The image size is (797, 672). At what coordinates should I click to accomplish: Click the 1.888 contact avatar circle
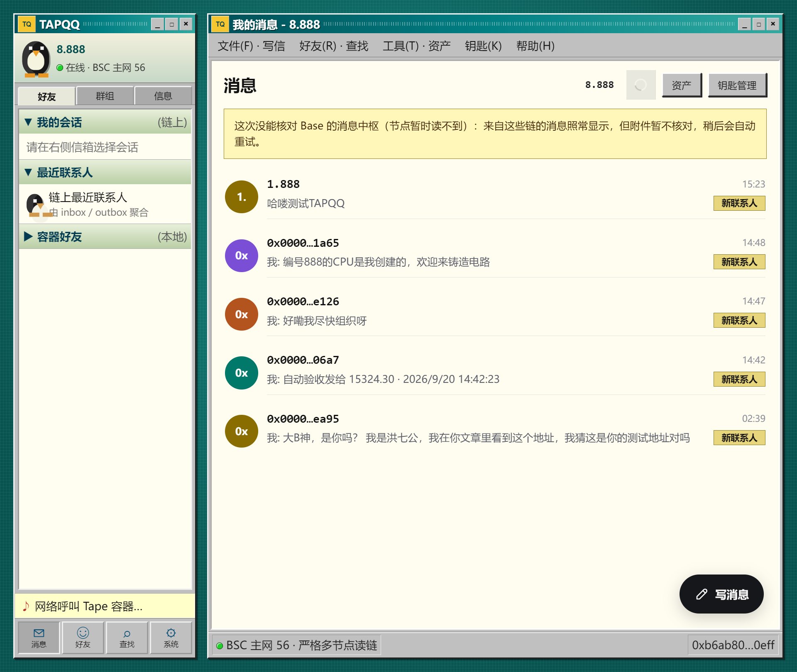click(x=242, y=197)
